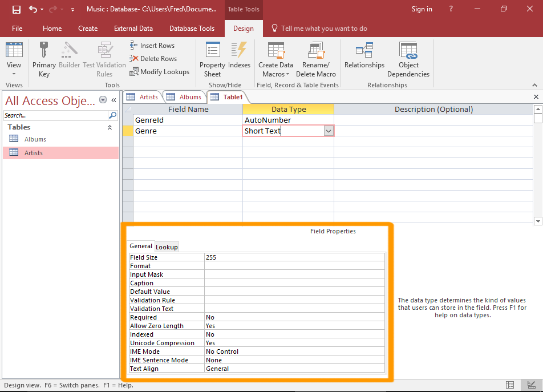Viewport: 543px width, 392px height.
Task: Click the design grid vertical scrollbar down arrow
Action: pyautogui.click(x=537, y=221)
